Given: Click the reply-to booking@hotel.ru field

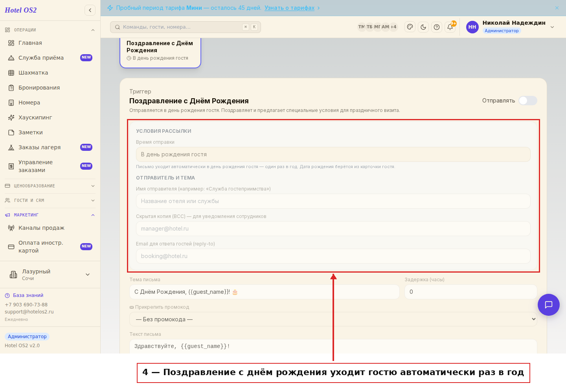Looking at the screenshot, I should (333, 256).
